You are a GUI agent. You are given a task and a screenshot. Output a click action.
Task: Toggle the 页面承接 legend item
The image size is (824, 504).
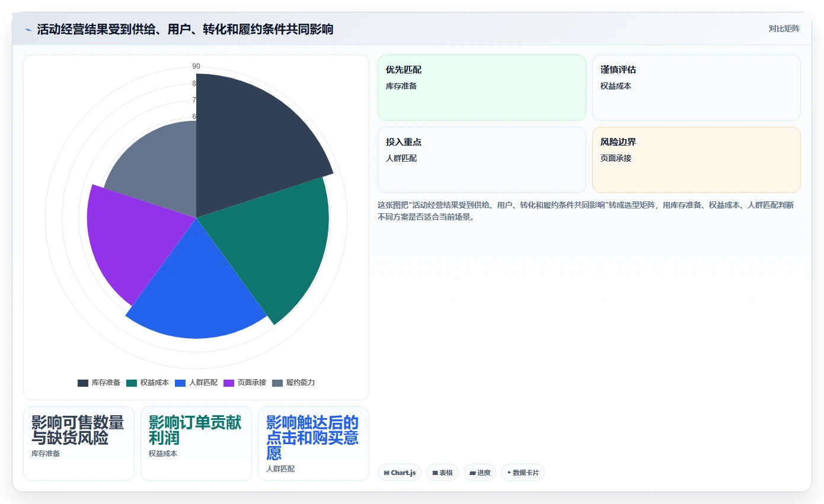(245, 383)
